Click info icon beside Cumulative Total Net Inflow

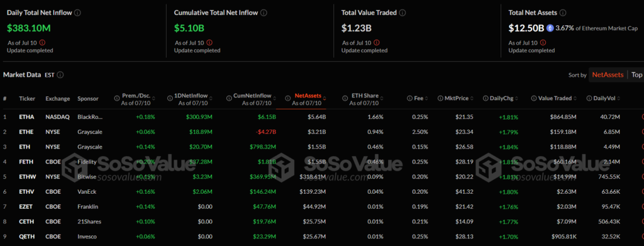(264, 13)
